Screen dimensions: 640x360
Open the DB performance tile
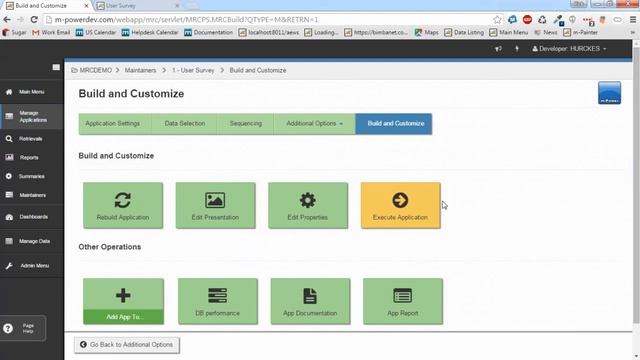coord(218,301)
